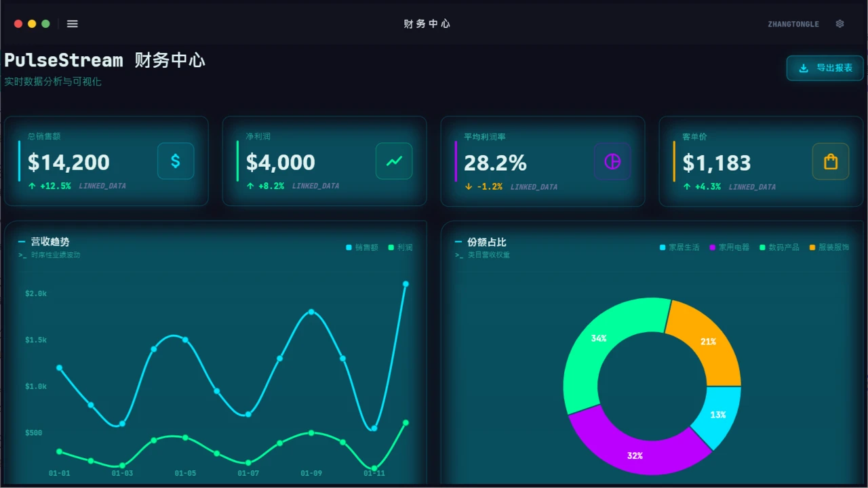The height and width of the screenshot is (488, 868).
Task: Click the 时序性业绩波动 chart subtitle
Action: (x=56, y=255)
